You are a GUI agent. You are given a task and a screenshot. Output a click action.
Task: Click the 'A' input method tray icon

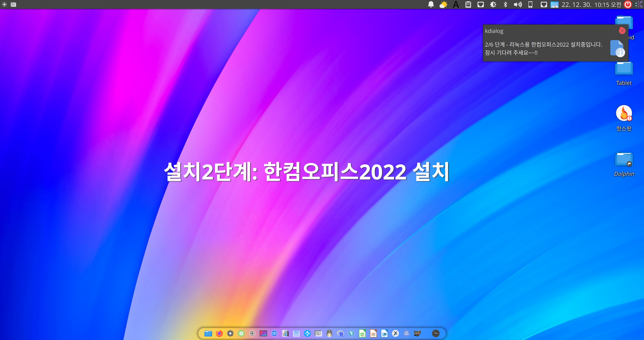(456, 5)
